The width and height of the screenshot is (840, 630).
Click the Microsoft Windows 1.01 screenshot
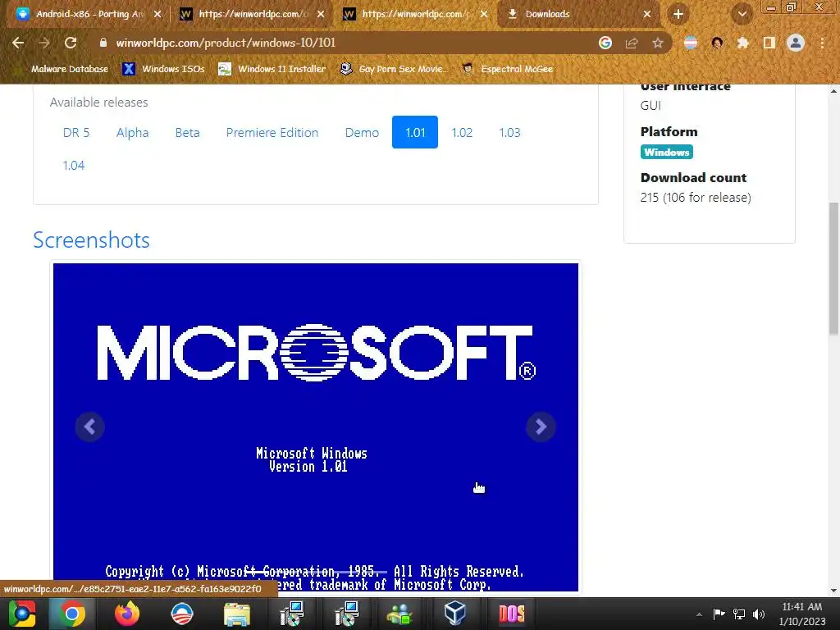pyautogui.click(x=316, y=427)
